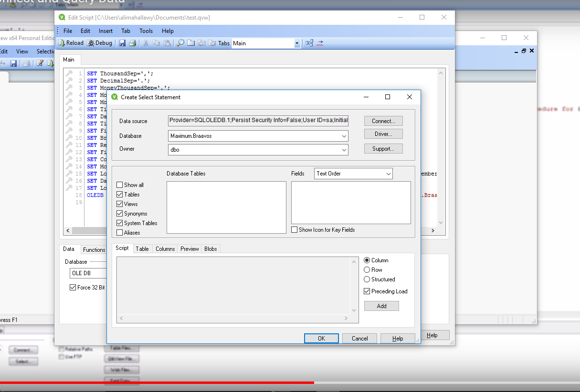Enable the Show all checkbox

click(120, 185)
